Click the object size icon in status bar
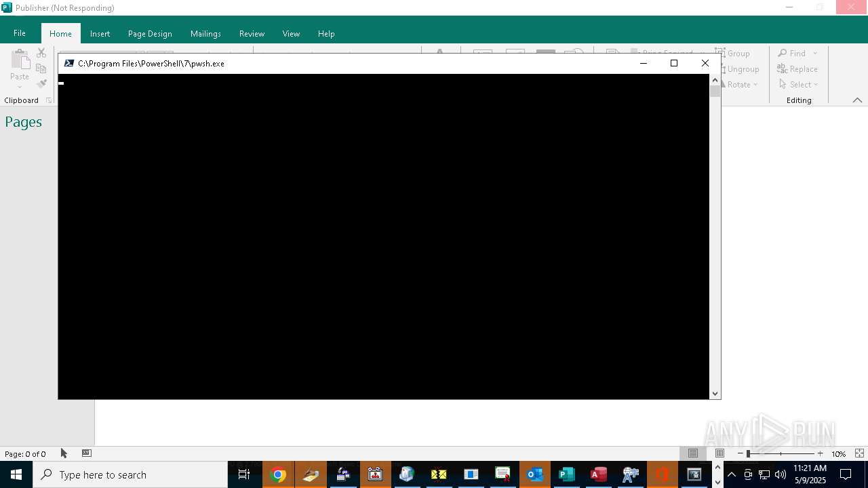The height and width of the screenshot is (488, 868). [x=86, y=453]
